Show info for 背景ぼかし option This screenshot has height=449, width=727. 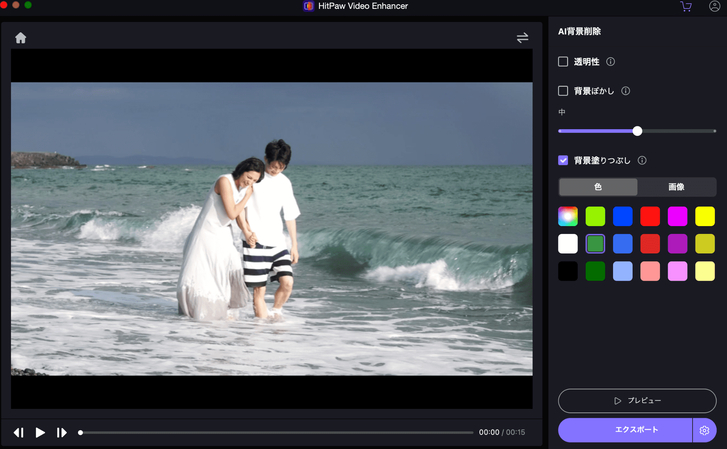[x=625, y=91]
